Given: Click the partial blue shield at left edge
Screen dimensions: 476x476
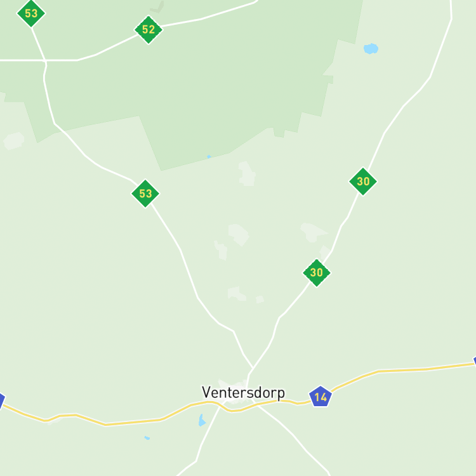Looking at the screenshot, I should coord(2,400).
